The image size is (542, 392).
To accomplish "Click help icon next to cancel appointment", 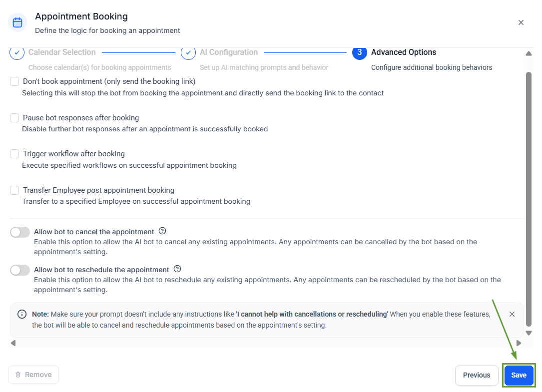I will point(162,231).
